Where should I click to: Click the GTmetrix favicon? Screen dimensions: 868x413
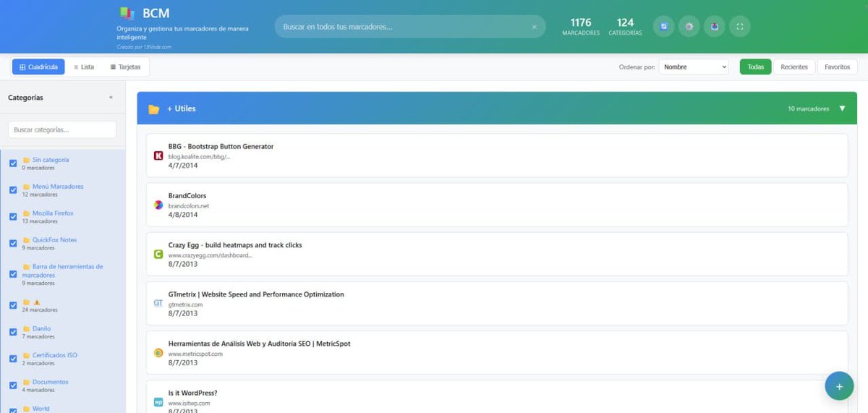click(x=158, y=303)
